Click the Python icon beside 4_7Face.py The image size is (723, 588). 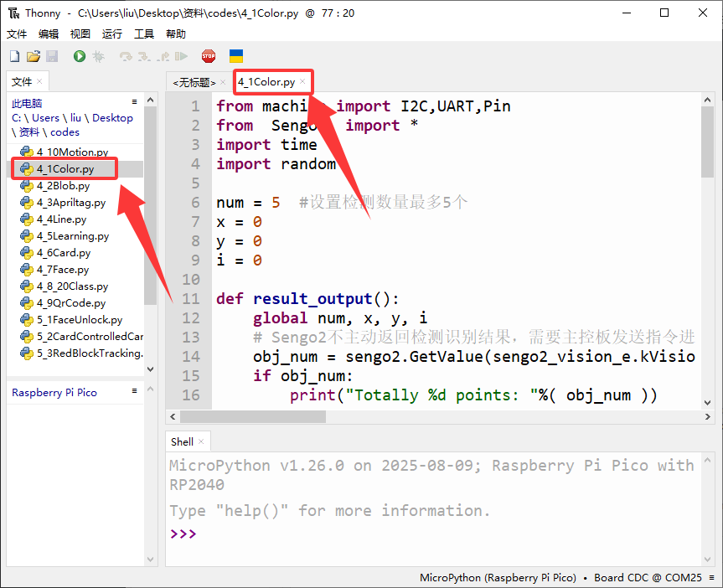coord(27,270)
